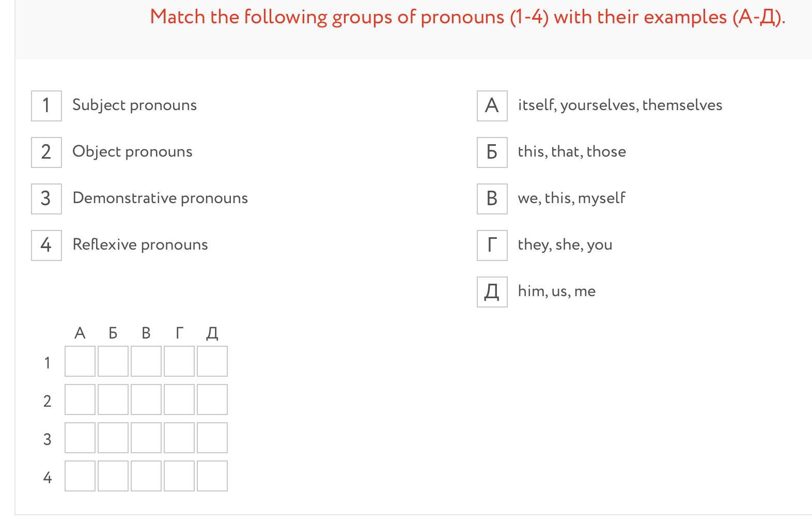Click letter box Б beside this, that, those
Image resolution: width=812 pixels, height=523 pixels.
pyautogui.click(x=492, y=152)
